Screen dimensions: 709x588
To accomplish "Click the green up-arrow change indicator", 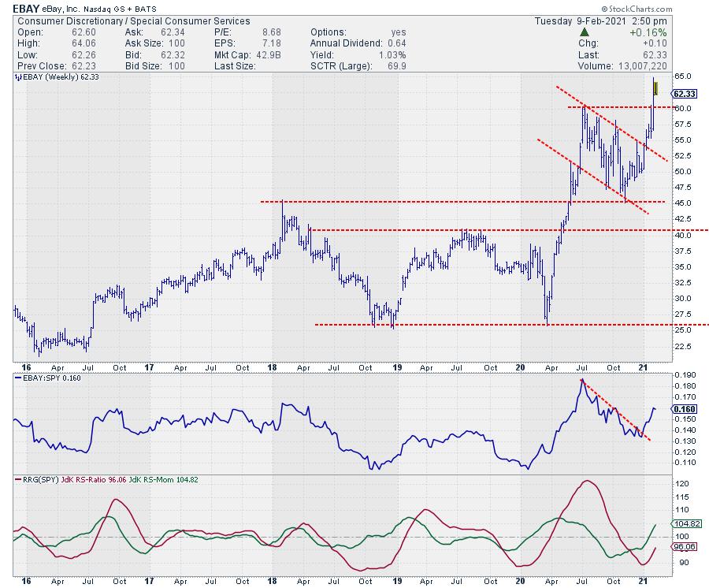I will pyautogui.click(x=584, y=32).
